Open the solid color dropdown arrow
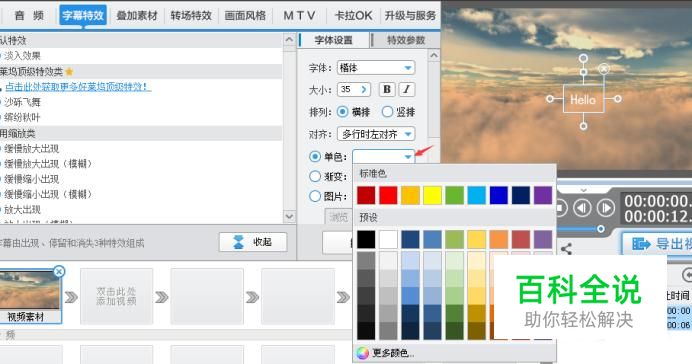This screenshot has width=692, height=364. click(x=407, y=157)
